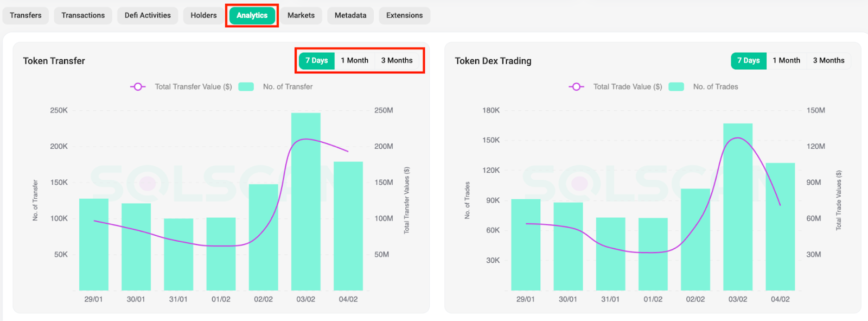Toggle Total Transfer Value legend line icon

click(138, 87)
